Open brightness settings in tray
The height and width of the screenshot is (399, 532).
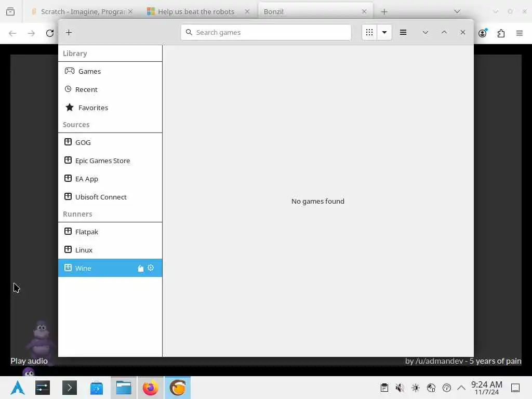[416, 388]
